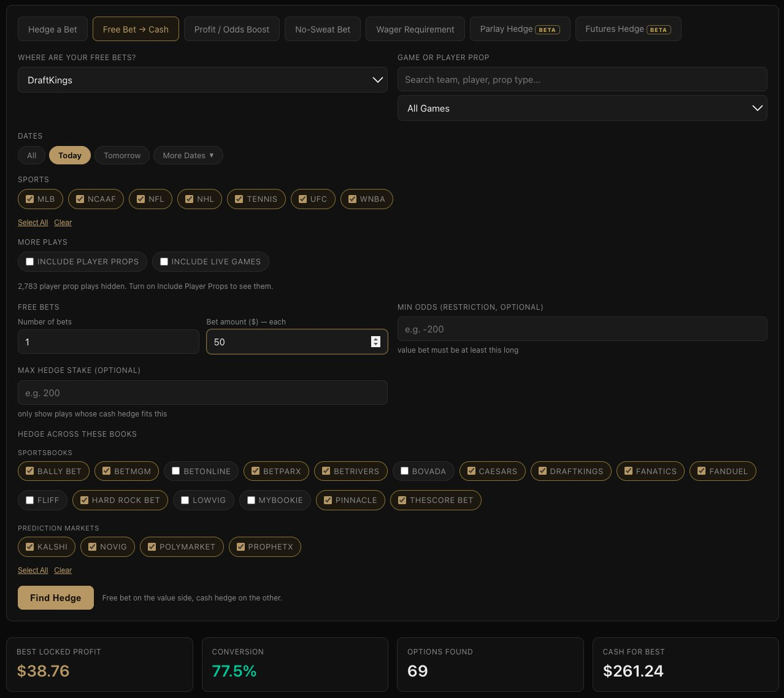The image size is (784, 698).
Task: Disable the TENNIS sport checkbox
Action: coord(239,199)
